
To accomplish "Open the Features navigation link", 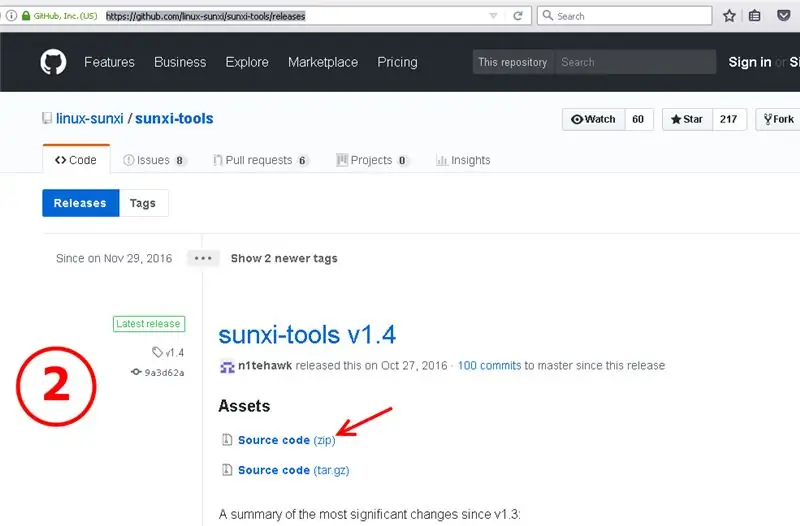I will click(x=109, y=62).
